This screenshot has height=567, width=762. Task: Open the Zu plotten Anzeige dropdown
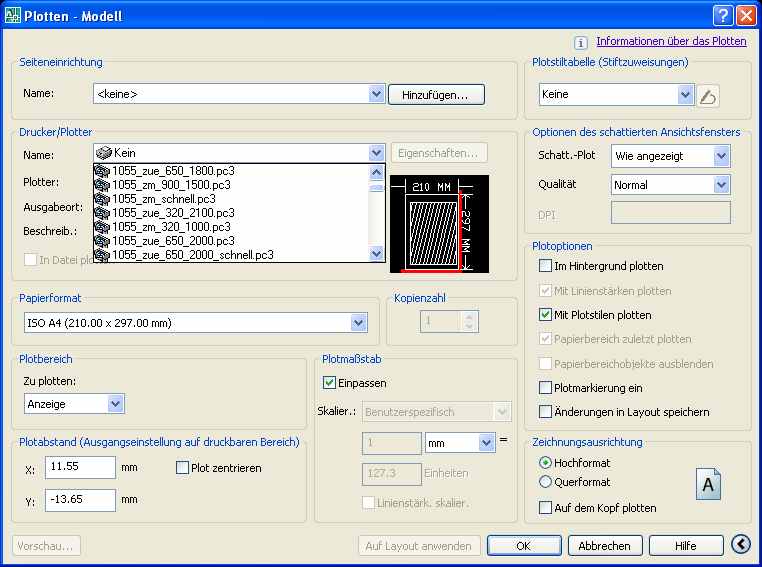click(x=115, y=404)
